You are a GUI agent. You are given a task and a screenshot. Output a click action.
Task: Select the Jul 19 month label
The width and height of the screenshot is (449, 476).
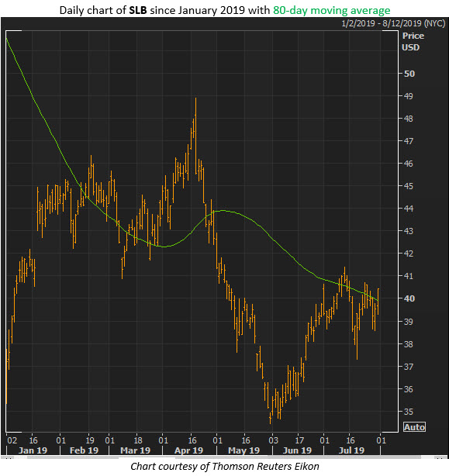pyautogui.click(x=351, y=450)
